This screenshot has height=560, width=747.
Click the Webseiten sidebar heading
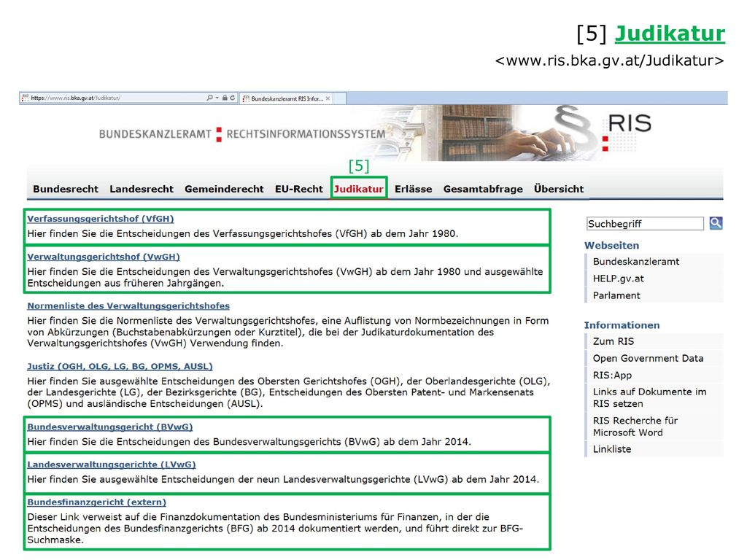click(x=612, y=245)
